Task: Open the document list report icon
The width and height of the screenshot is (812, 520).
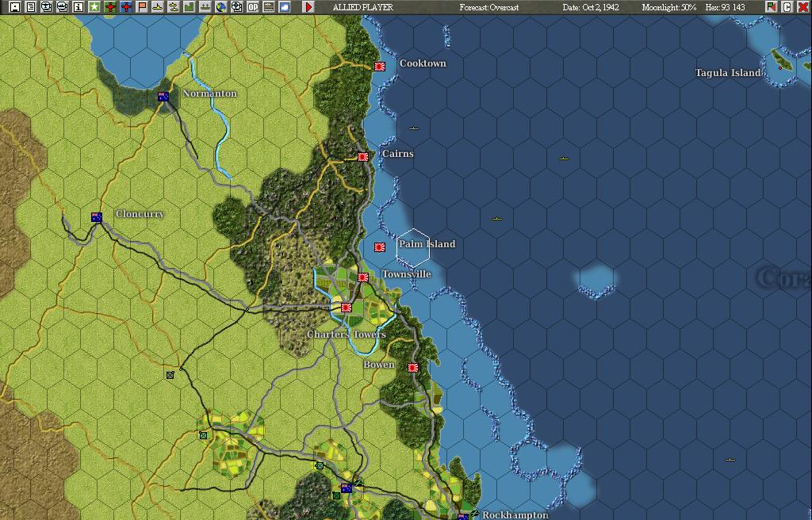Action: pyautogui.click(x=31, y=6)
